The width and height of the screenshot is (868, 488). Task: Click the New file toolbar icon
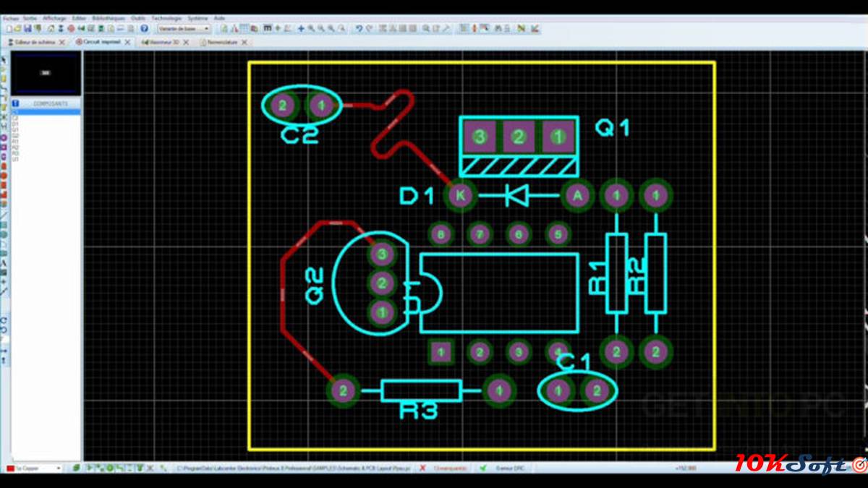tap(9, 28)
